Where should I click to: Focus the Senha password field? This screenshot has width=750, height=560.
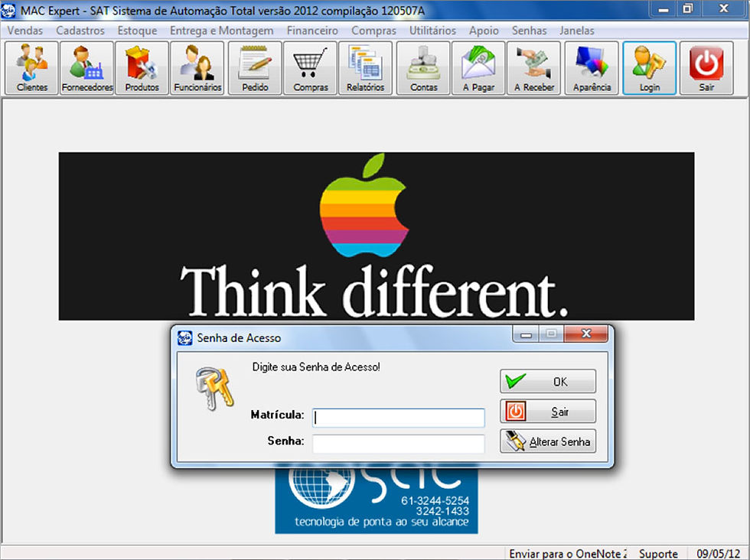(x=399, y=443)
